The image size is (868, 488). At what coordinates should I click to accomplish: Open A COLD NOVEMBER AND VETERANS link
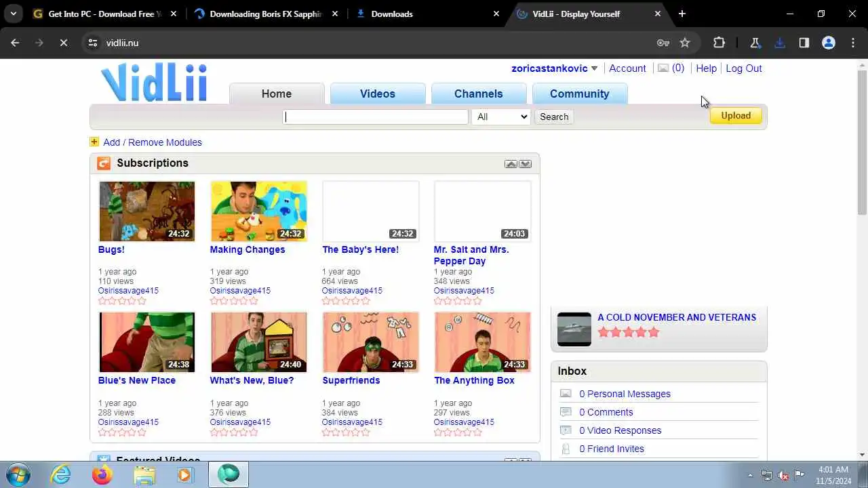(677, 317)
